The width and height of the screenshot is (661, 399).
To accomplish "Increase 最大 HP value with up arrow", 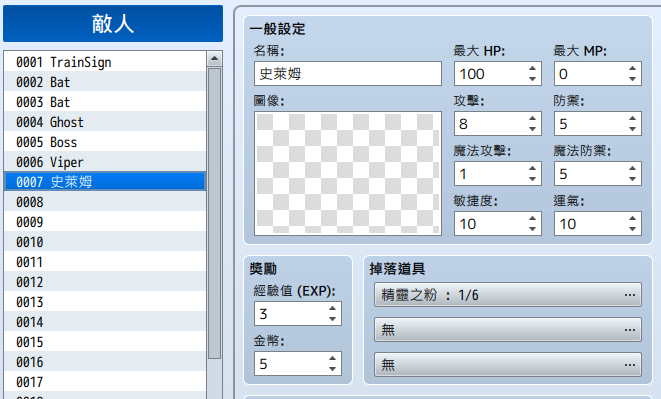I will (x=532, y=68).
